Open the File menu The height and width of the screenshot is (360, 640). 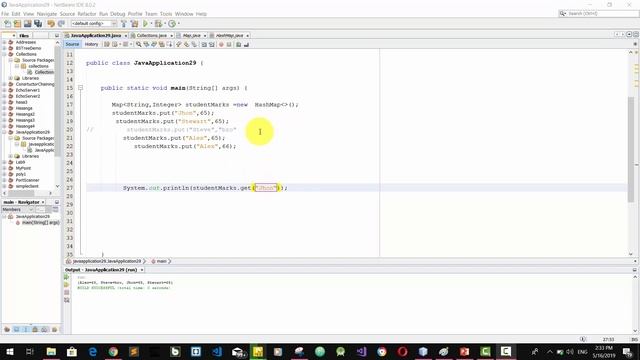[5, 14]
